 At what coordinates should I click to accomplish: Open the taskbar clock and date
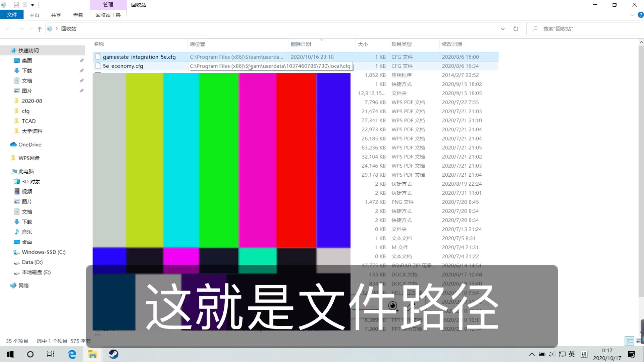(x=607, y=354)
